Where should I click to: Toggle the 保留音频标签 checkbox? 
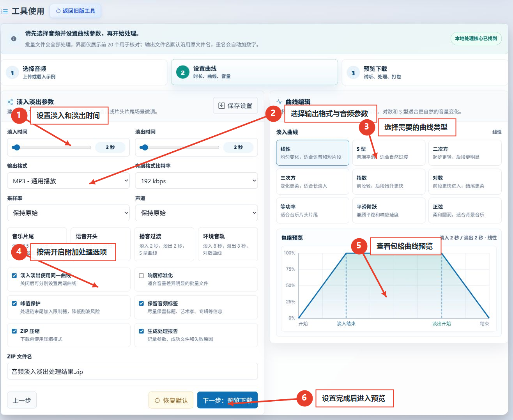(x=142, y=303)
